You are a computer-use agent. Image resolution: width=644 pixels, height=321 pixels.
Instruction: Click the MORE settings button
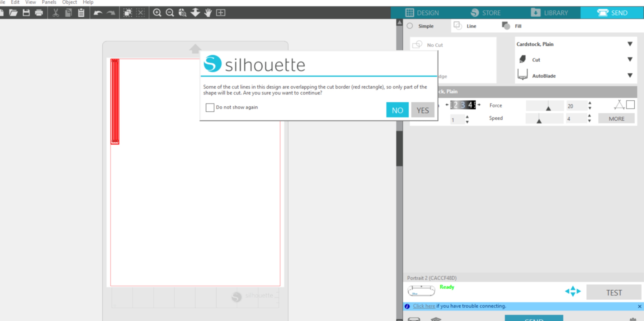pos(616,119)
